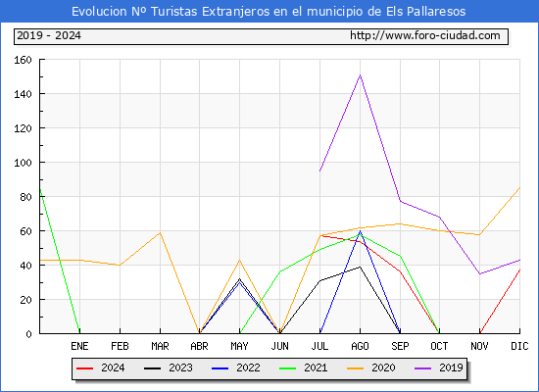Click the SEP month axis label
Viewport: 539px width, 392px height.
click(x=400, y=346)
